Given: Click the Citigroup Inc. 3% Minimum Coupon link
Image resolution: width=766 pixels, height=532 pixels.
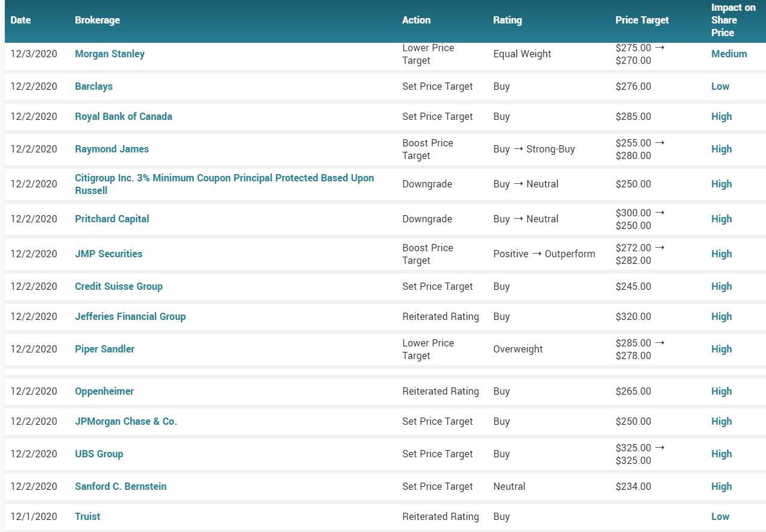Looking at the screenshot, I should coord(224,184).
